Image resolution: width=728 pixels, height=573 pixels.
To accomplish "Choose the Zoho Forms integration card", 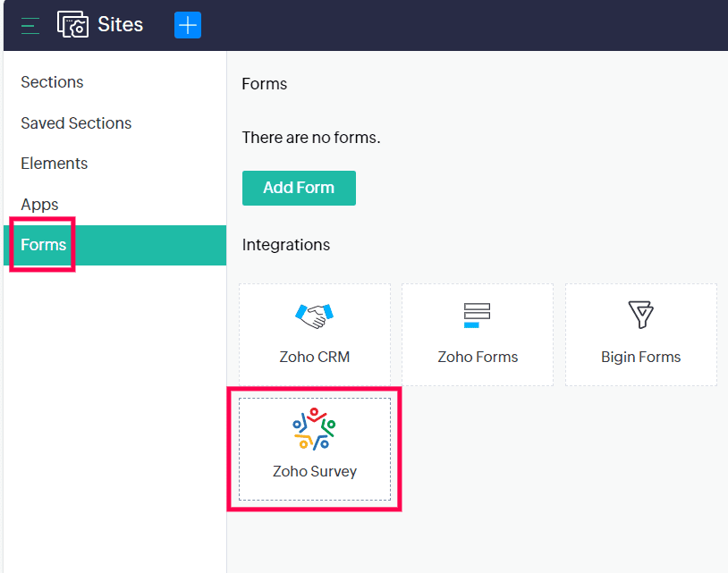I will pos(478,334).
